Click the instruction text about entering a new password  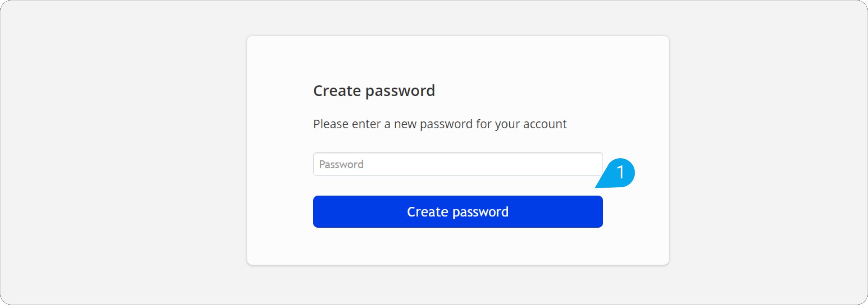(439, 124)
